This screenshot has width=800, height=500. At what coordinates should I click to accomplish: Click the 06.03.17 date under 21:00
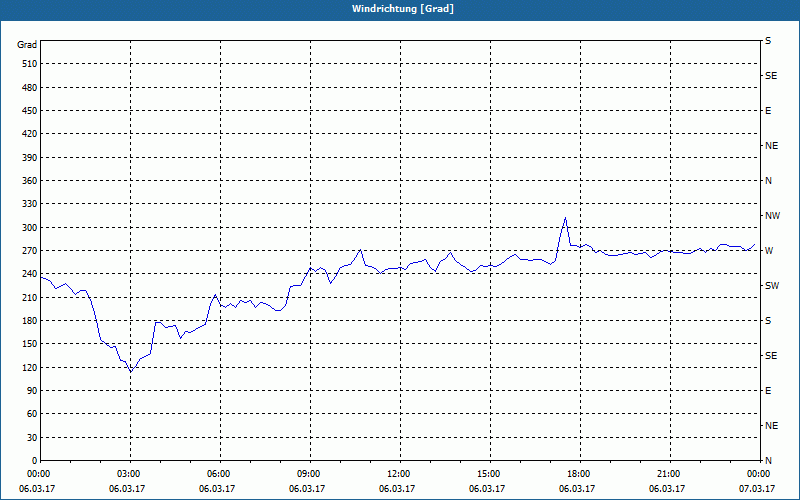point(667,488)
